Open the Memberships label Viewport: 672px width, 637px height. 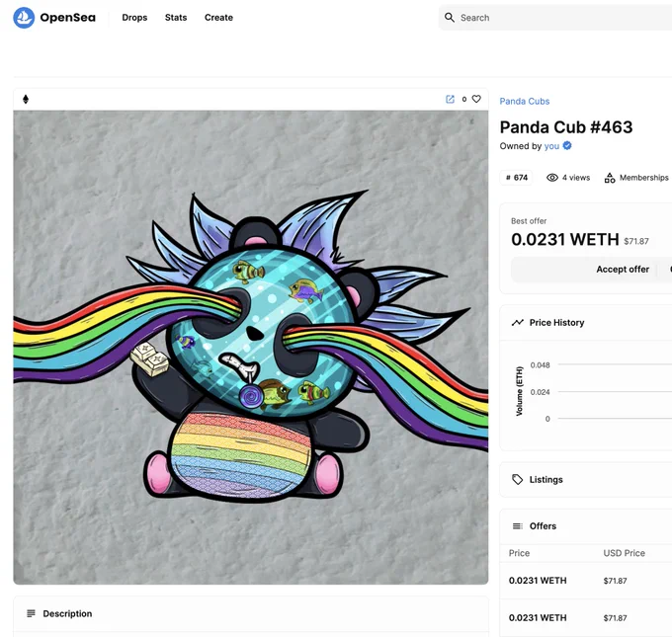(643, 178)
